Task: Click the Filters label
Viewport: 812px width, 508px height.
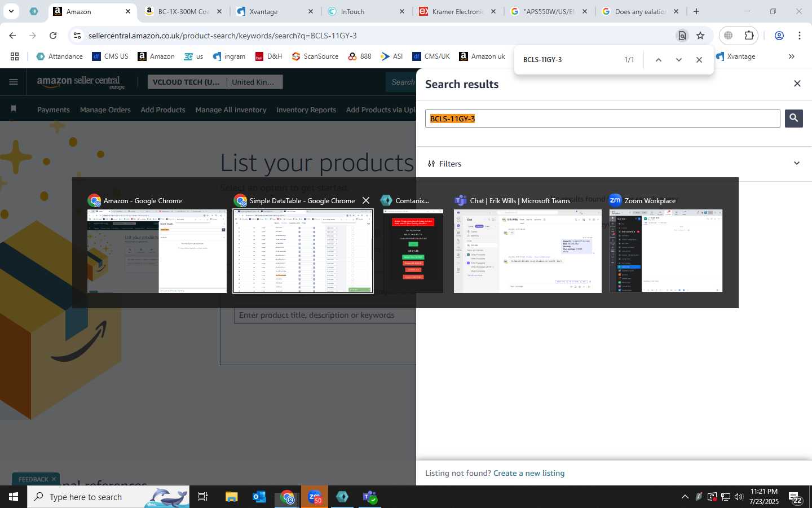Action: click(450, 164)
